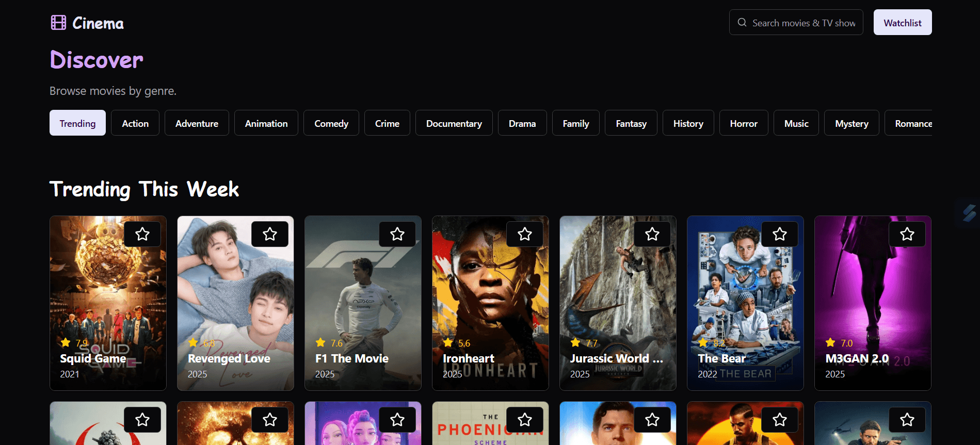Select the Animation genre tab
The image size is (980, 445).
click(266, 123)
